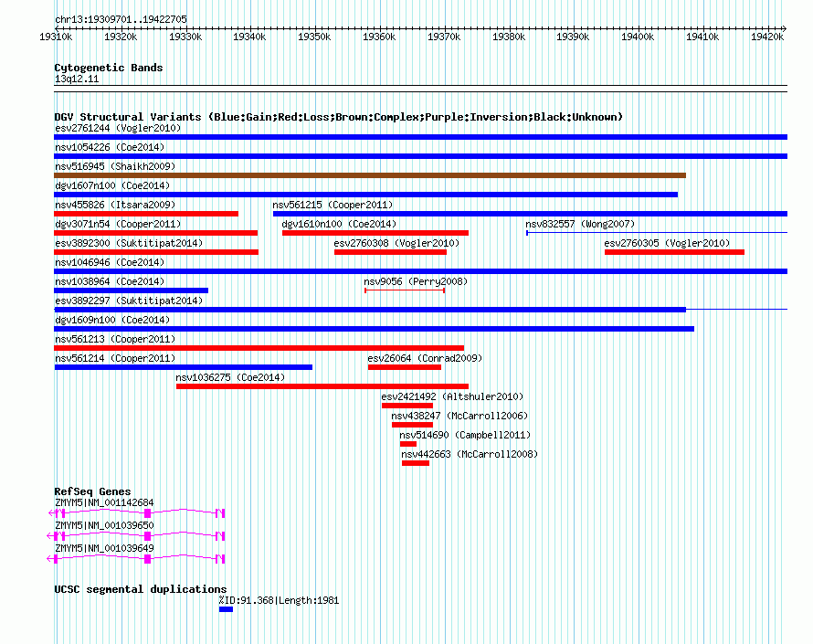Select the ZMYM5|NM_001039650 gene label

(x=104, y=525)
